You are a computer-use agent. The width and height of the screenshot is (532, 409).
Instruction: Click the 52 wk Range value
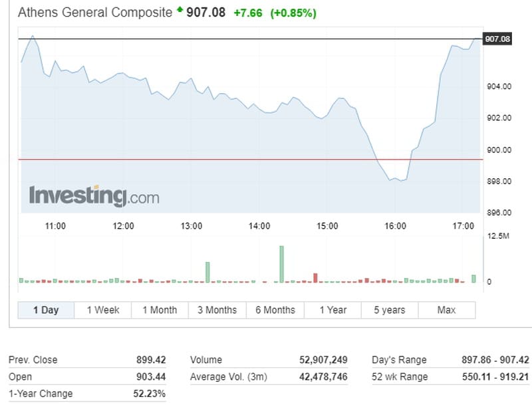[495, 377]
